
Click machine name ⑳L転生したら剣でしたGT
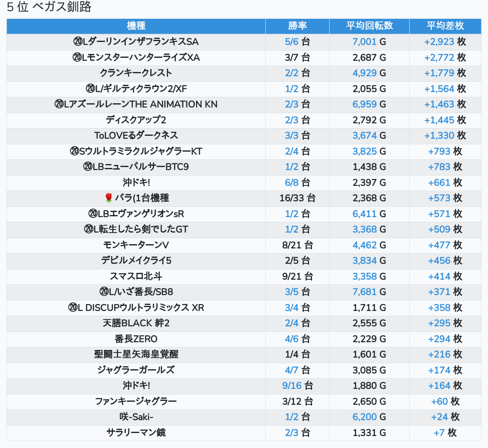pyautogui.click(x=136, y=230)
